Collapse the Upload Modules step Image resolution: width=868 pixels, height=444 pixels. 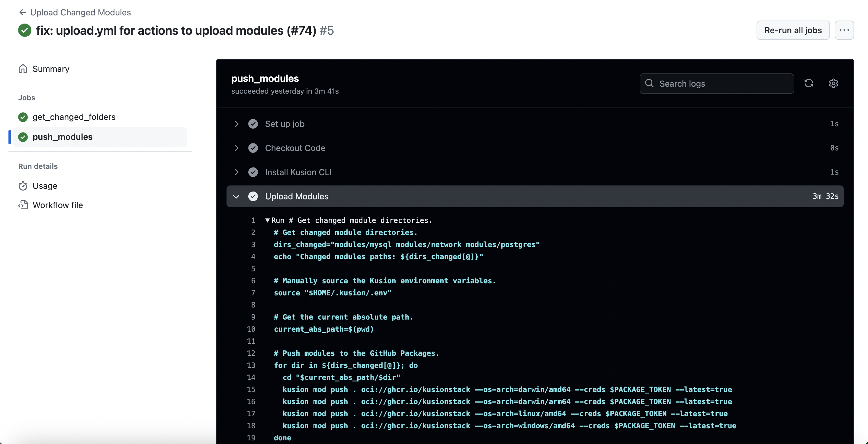[x=236, y=196]
